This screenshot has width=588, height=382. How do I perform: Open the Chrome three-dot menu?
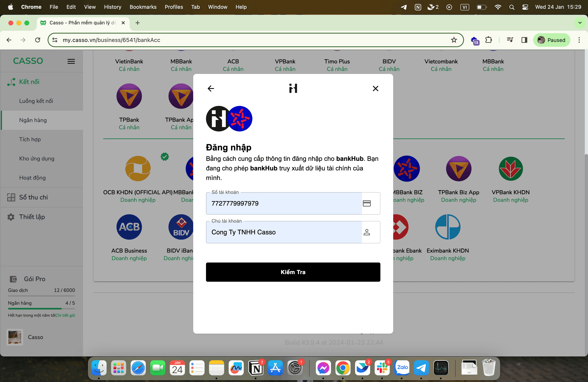pyautogui.click(x=579, y=40)
